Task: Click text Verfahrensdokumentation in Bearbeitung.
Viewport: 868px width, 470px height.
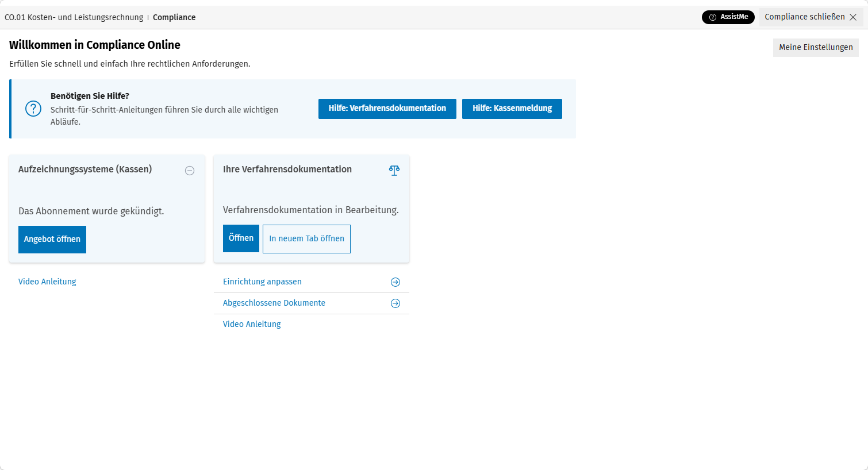Action: [311, 210]
